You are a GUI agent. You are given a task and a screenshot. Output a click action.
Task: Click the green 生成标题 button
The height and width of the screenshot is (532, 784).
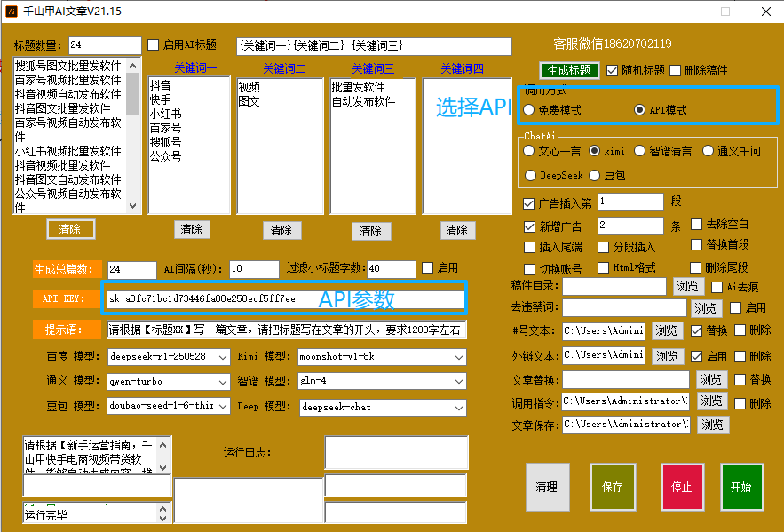click(x=568, y=71)
